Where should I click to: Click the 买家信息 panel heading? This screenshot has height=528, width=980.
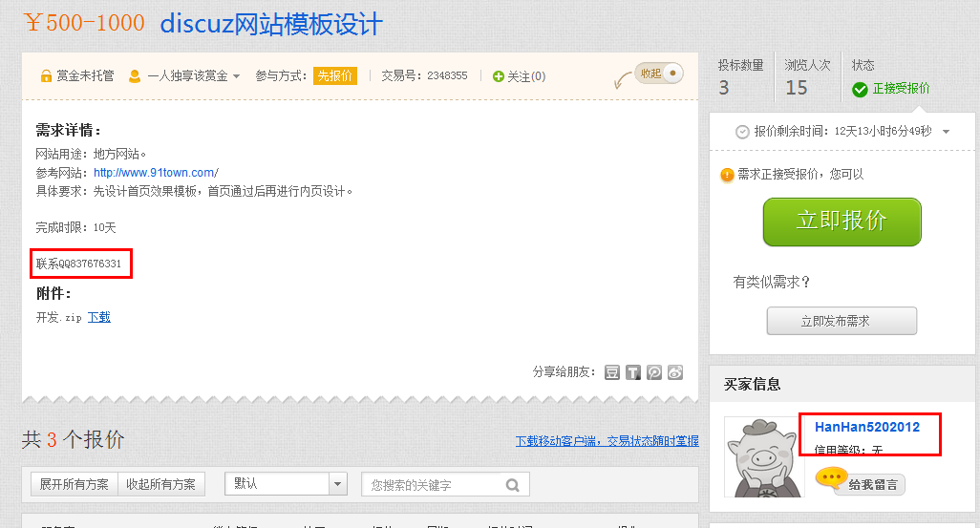click(x=753, y=384)
